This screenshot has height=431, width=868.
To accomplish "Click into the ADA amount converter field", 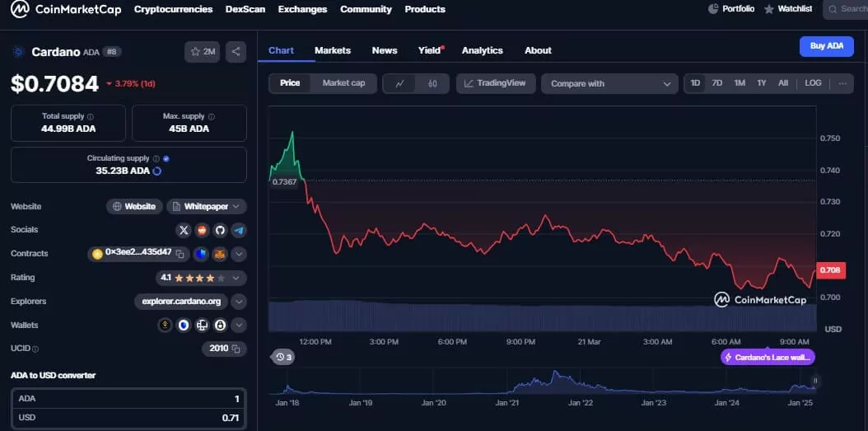I will click(128, 399).
